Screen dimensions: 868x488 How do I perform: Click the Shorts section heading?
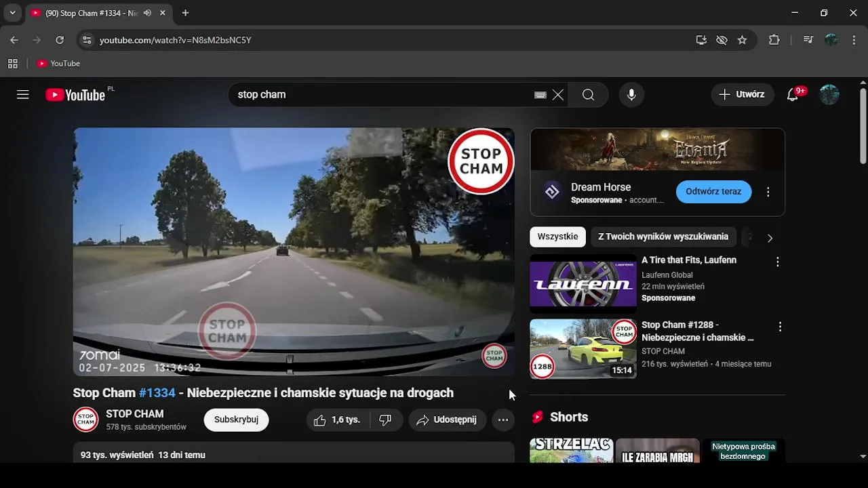click(569, 417)
